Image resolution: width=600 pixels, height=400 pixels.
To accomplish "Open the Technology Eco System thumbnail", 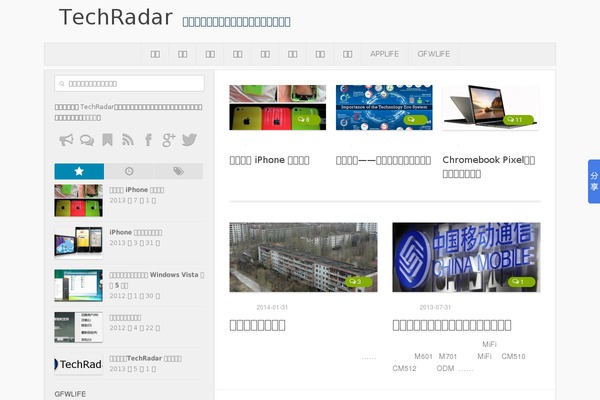I will pos(384,108).
